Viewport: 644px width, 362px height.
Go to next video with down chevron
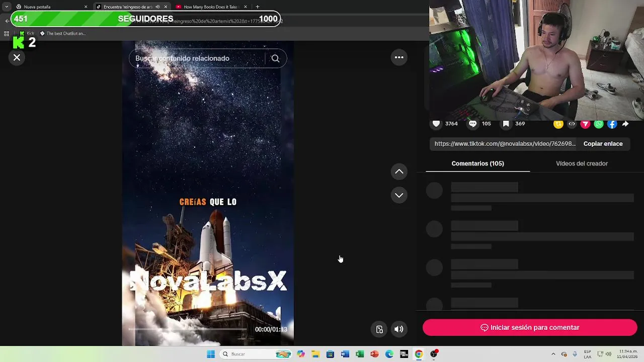[x=399, y=195]
